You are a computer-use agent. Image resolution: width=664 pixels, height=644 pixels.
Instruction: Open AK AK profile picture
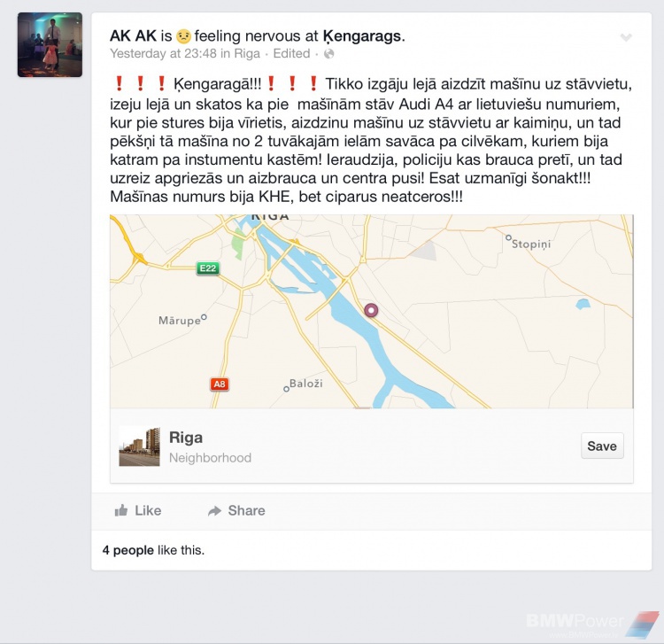50,45
